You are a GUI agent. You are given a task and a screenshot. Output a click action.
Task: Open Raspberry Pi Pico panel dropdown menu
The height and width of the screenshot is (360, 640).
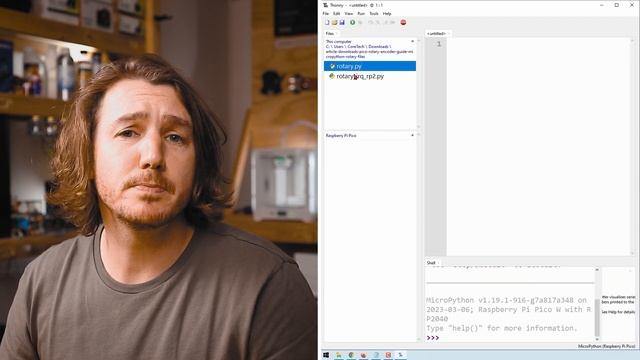click(413, 136)
